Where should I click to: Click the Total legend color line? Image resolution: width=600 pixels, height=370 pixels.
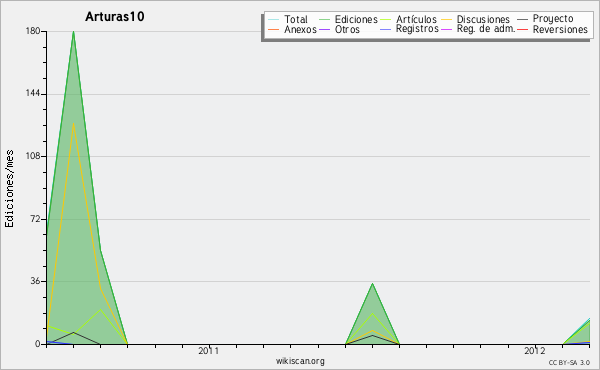(273, 20)
